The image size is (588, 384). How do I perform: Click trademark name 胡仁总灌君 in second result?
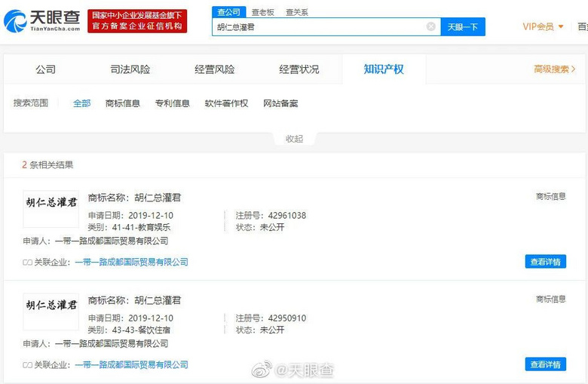pos(158,300)
